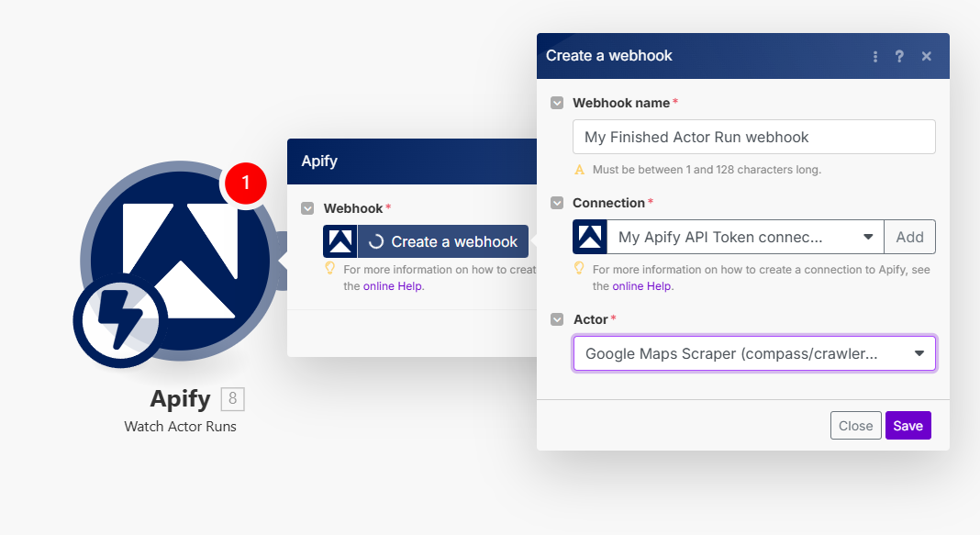
Task: Click the red error badge showing 1
Action: tap(244, 184)
